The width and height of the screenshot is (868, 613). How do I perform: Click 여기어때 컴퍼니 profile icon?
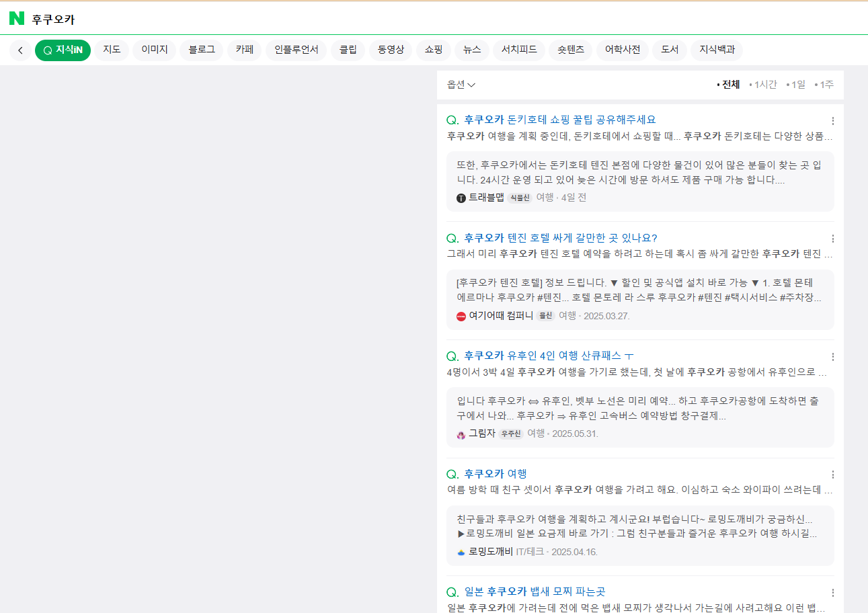point(461,316)
